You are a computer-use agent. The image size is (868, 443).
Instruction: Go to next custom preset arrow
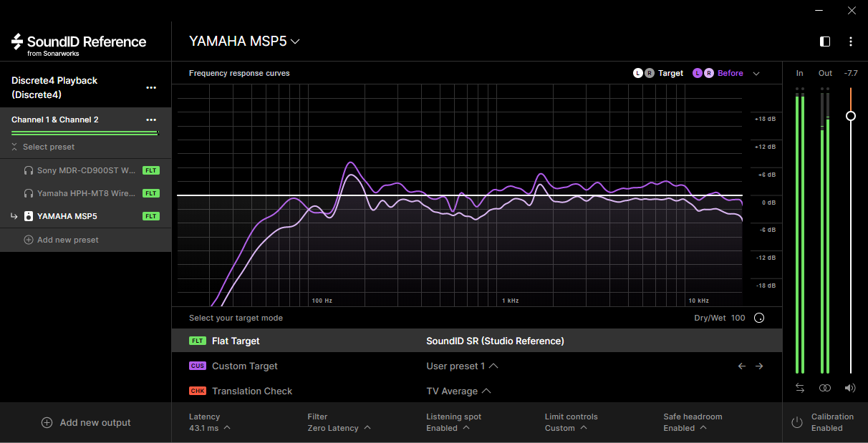point(759,366)
